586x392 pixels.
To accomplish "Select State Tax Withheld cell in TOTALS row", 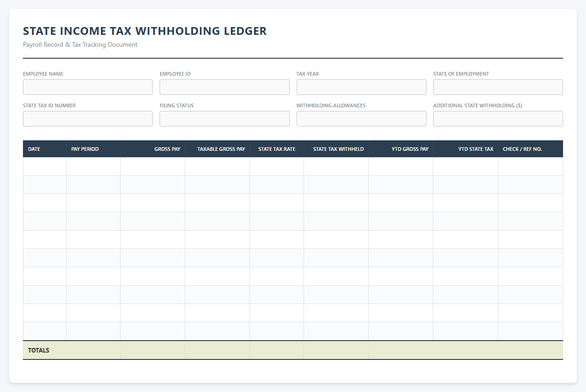I will [x=336, y=350].
